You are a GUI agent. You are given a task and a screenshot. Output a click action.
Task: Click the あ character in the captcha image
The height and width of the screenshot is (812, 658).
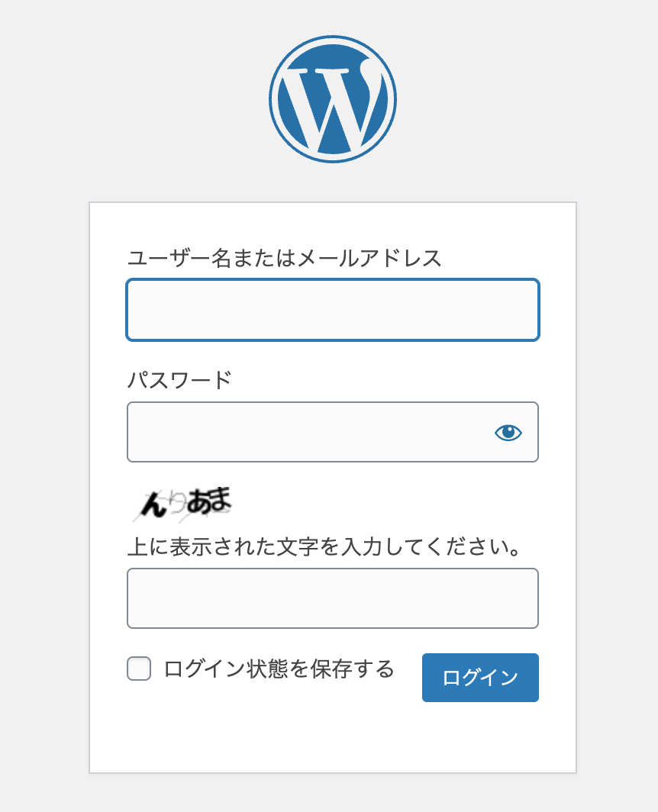[197, 501]
